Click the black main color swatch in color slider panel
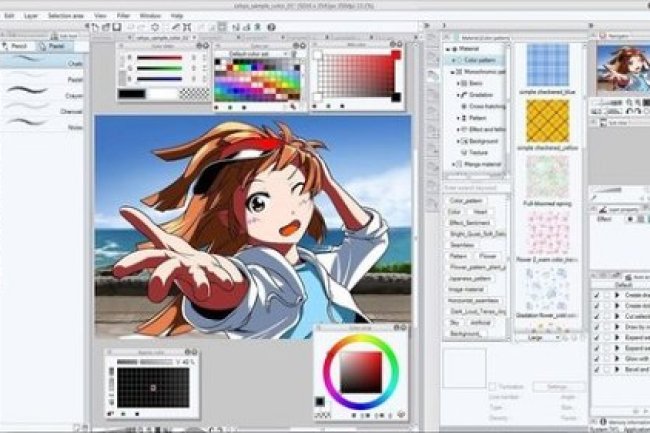 click(131, 94)
